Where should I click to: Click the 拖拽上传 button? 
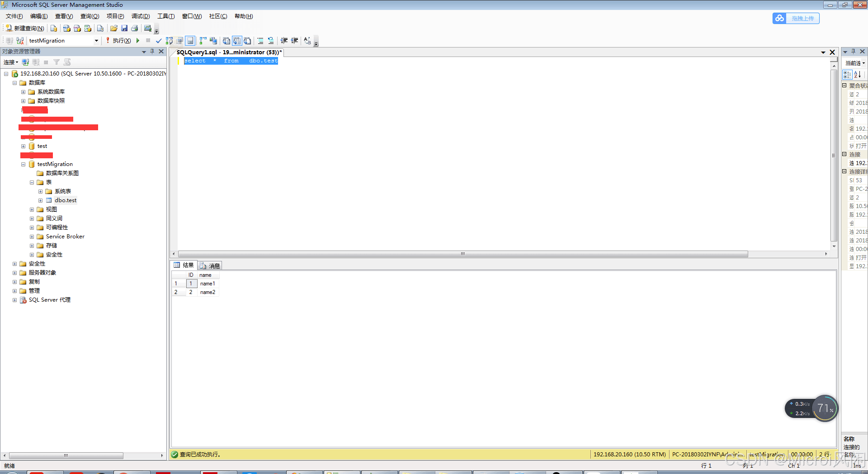[796, 18]
